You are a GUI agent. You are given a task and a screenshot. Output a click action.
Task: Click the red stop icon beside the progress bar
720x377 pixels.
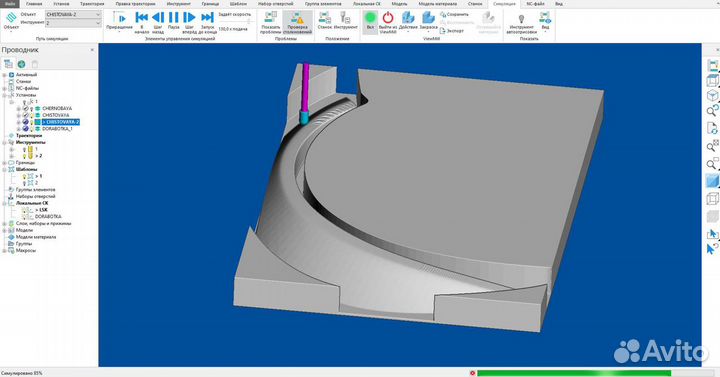472,373
